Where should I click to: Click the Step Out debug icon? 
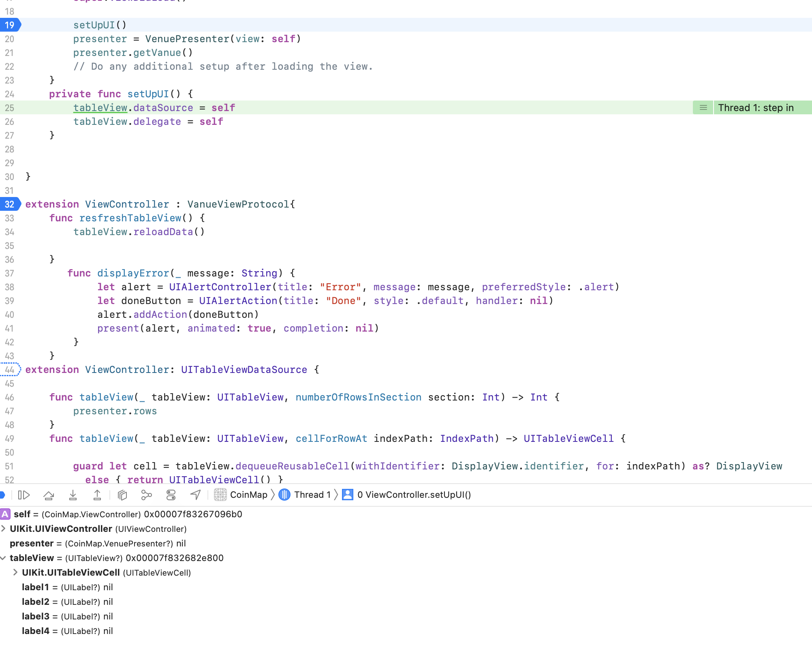tap(97, 495)
